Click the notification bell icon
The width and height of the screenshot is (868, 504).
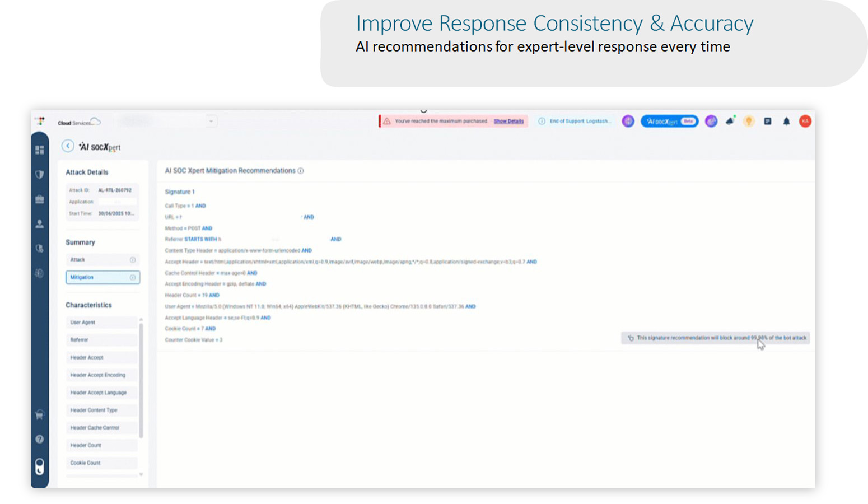[x=786, y=122]
